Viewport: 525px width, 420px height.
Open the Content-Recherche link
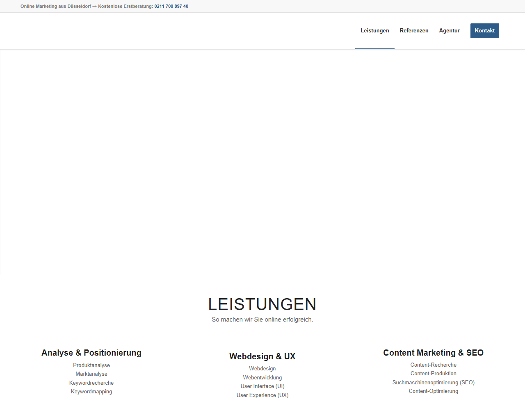coord(433,365)
